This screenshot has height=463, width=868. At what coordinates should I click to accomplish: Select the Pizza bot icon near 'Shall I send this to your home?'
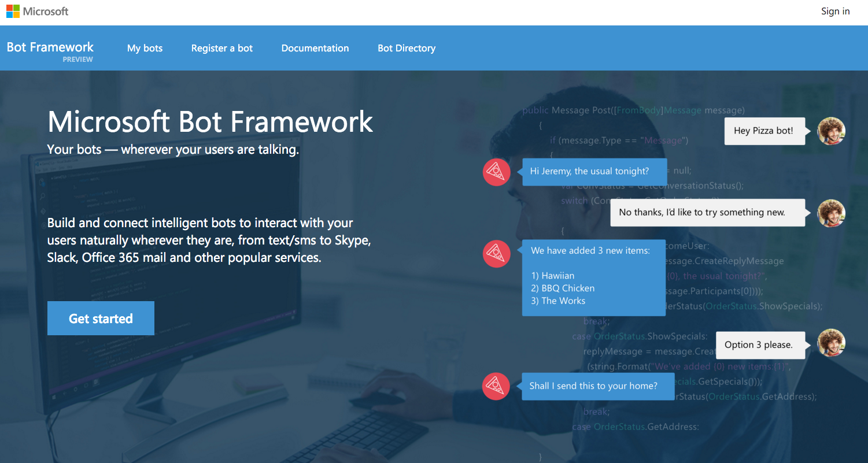[x=496, y=386]
